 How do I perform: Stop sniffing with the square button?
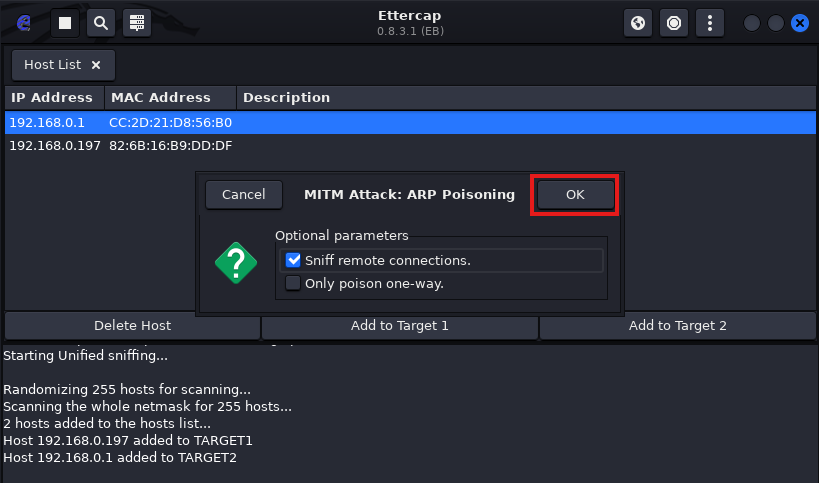coord(64,22)
